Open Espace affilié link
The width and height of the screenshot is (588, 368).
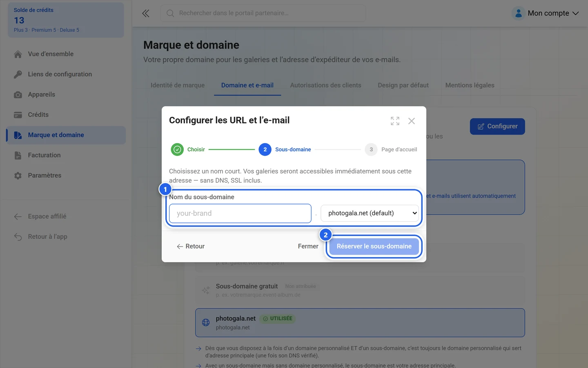pyautogui.click(x=66, y=217)
